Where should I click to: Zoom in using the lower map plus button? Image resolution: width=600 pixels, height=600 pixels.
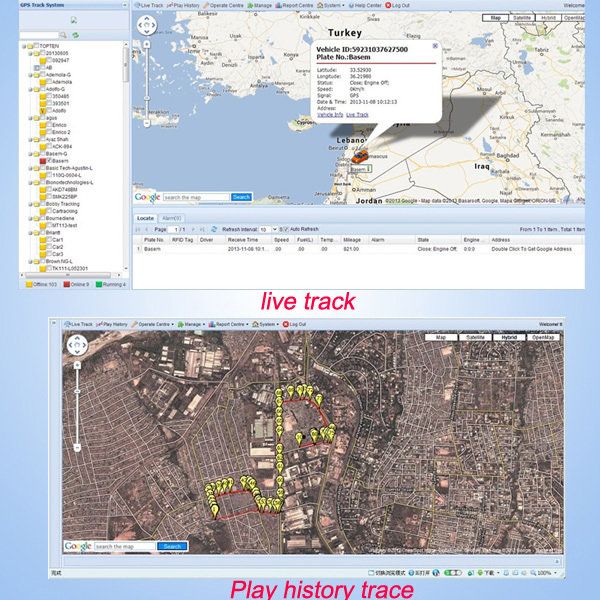(x=77, y=365)
